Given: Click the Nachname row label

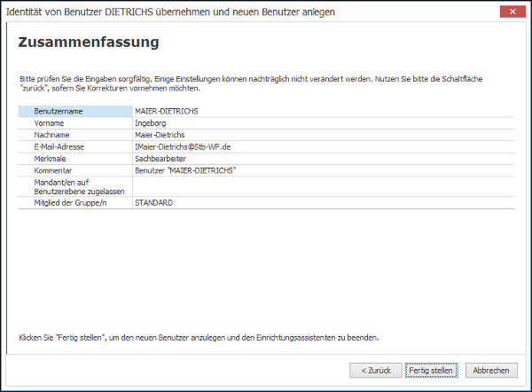Looking at the screenshot, I should click(51, 135).
